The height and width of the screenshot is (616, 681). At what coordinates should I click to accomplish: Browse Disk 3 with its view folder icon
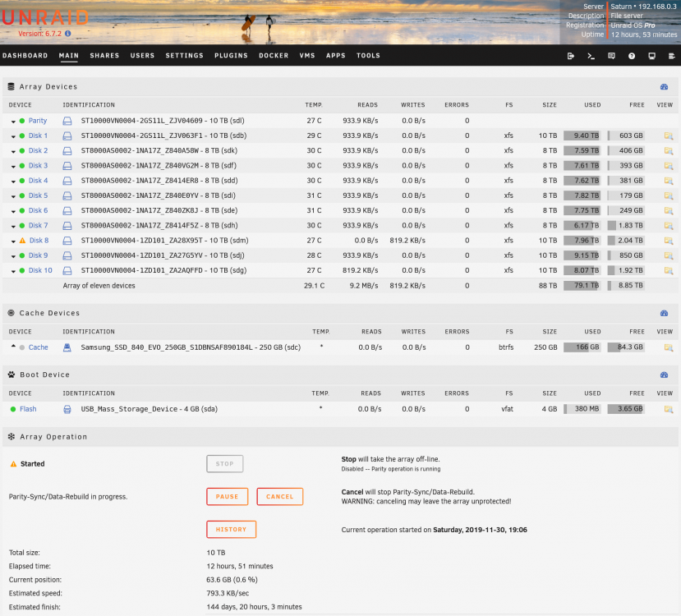coord(669,166)
